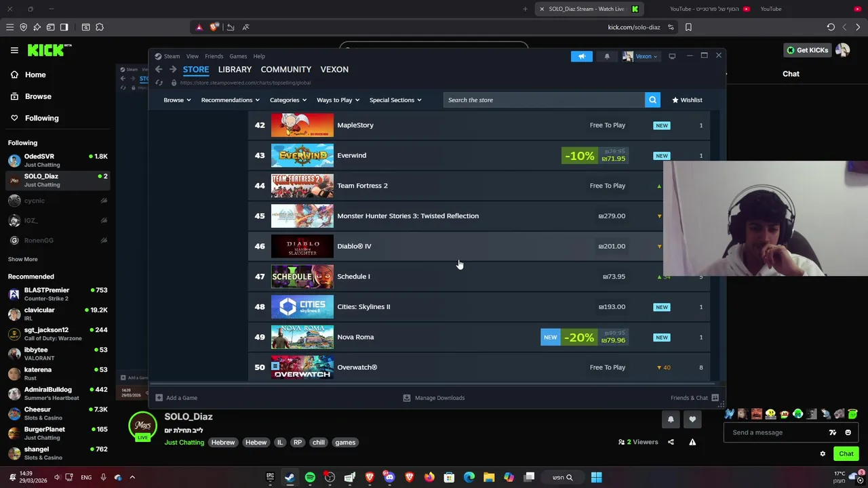
Task: Open Cheesur recommended channel
Action: click(x=58, y=413)
